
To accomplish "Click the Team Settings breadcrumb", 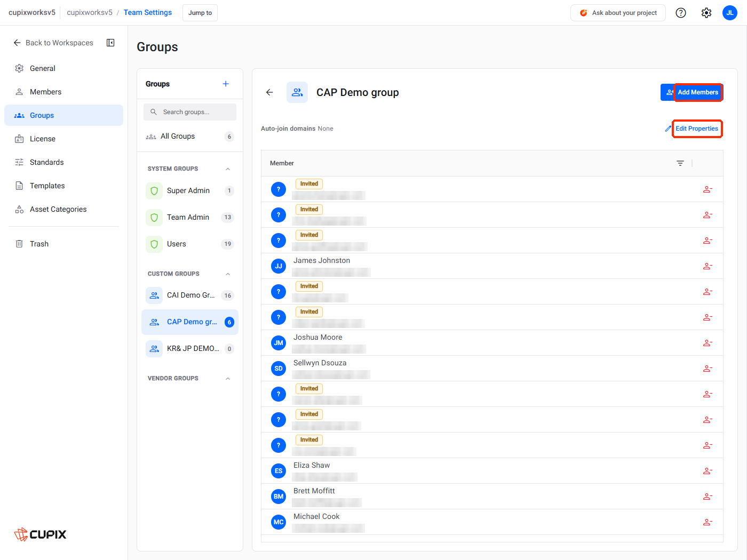I will [x=148, y=12].
